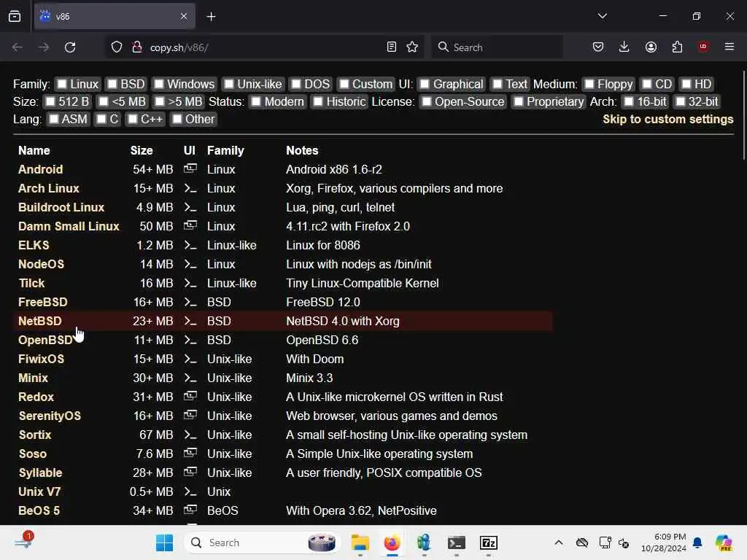Open the Redox entry
747x560 pixels.
[36, 397]
